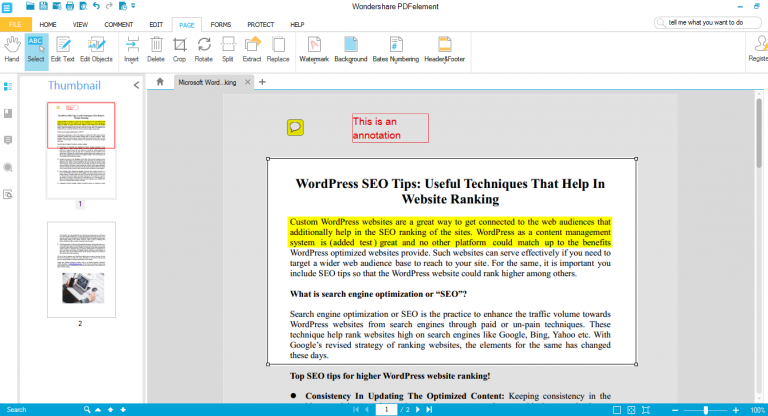The height and width of the screenshot is (416, 768).
Task: Click the Undo arrow icon
Action: tap(96, 6)
